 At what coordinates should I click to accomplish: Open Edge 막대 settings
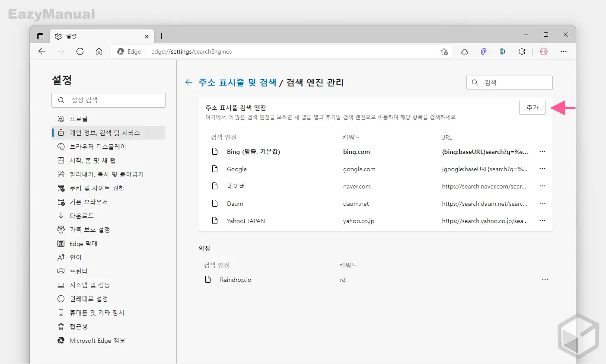[108, 243]
